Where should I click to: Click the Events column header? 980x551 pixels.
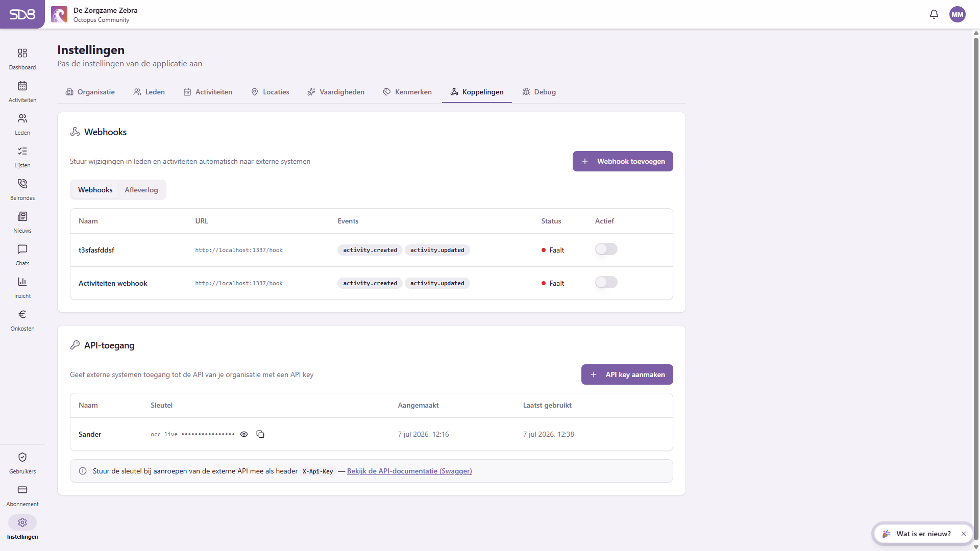coord(348,221)
